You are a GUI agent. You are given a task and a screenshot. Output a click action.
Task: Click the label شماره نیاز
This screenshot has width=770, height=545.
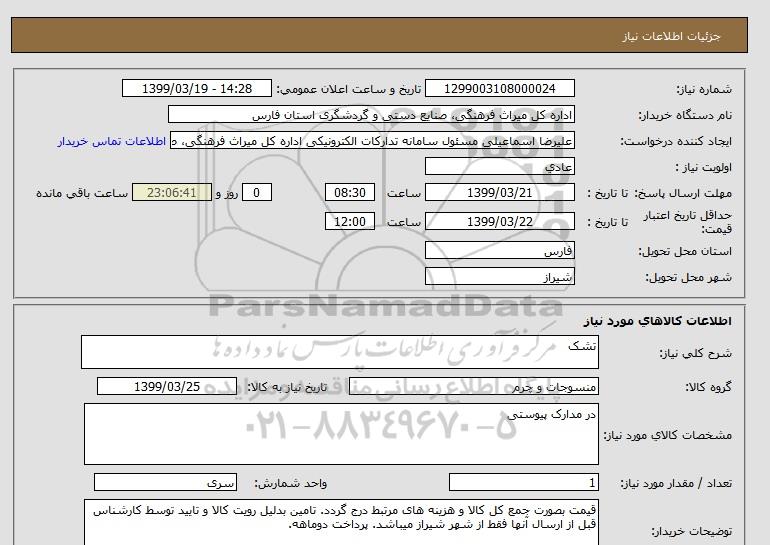pyautogui.click(x=704, y=89)
